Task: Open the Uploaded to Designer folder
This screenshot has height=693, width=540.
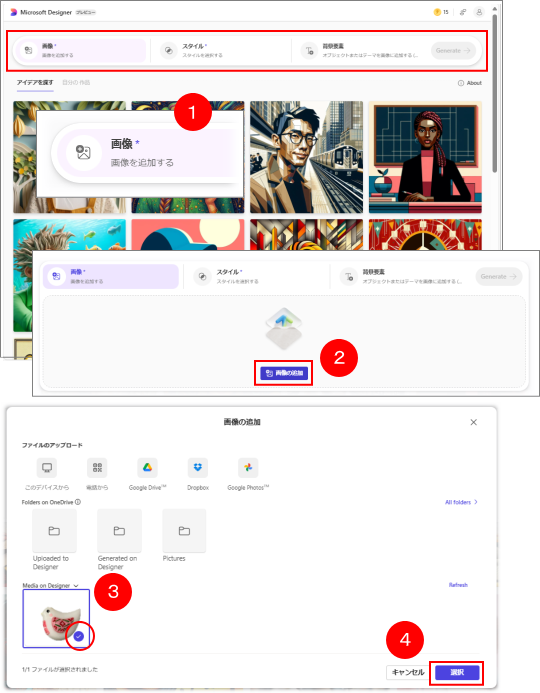Action: click(x=54, y=531)
